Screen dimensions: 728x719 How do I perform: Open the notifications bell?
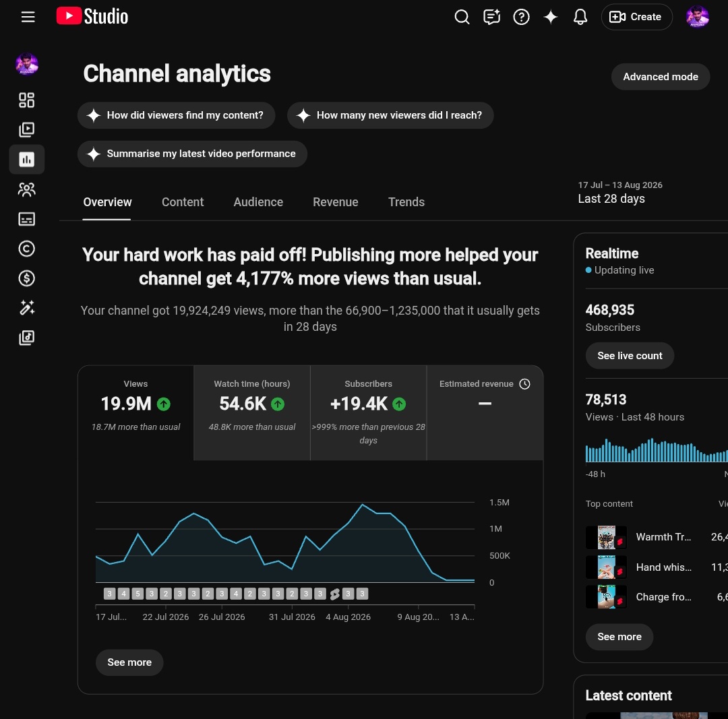click(x=580, y=17)
